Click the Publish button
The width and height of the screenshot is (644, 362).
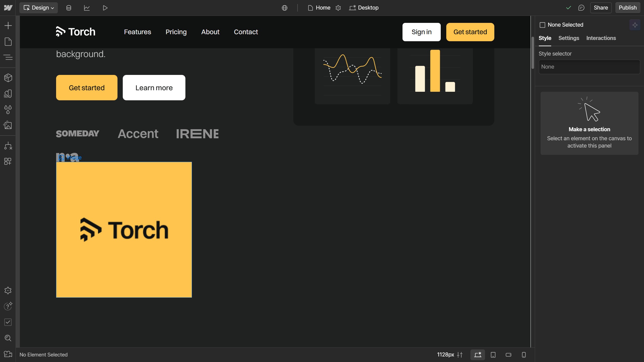pyautogui.click(x=627, y=8)
